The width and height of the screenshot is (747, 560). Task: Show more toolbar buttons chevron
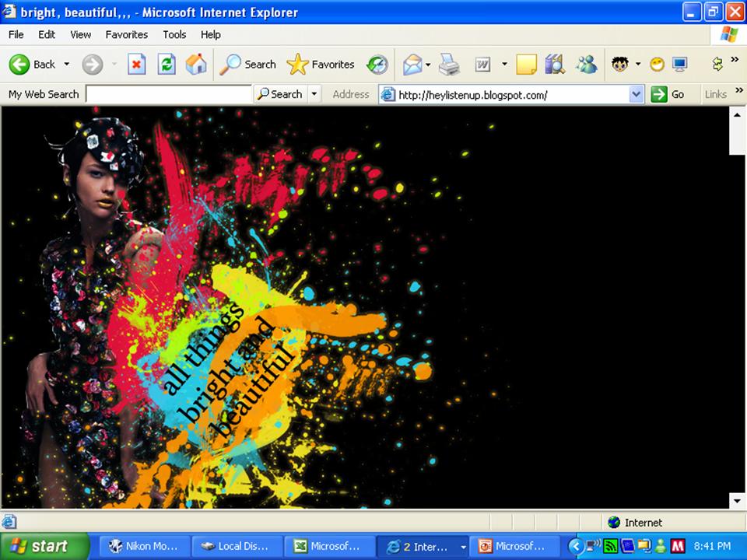click(735, 60)
